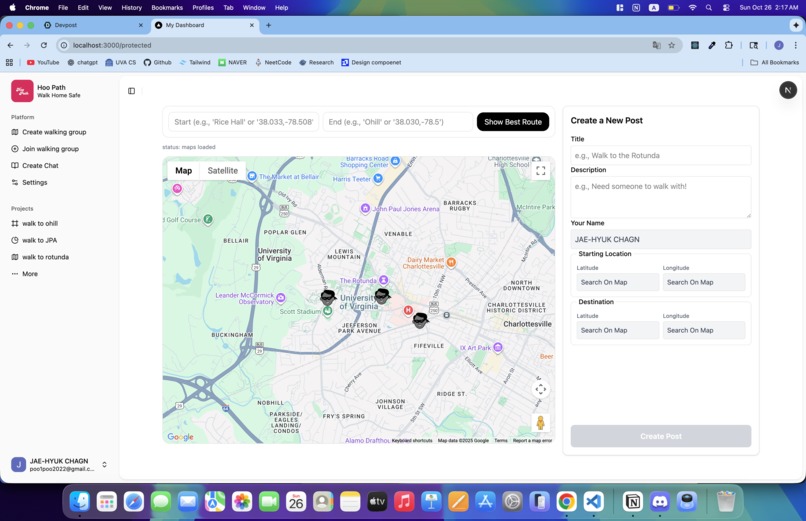The height and width of the screenshot is (521, 806).
Task: Toggle fullscreen map view
Action: (540, 171)
